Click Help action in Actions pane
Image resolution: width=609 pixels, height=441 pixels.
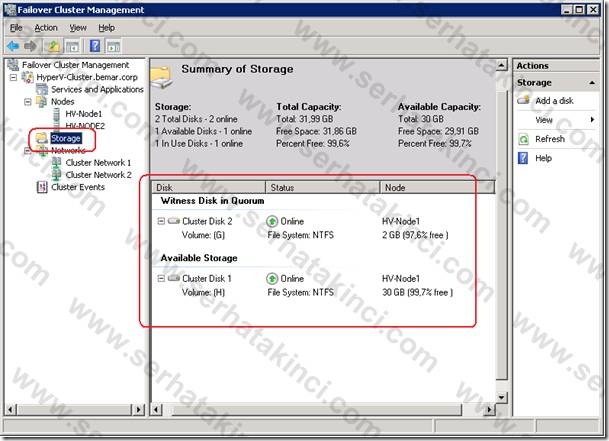(543, 158)
